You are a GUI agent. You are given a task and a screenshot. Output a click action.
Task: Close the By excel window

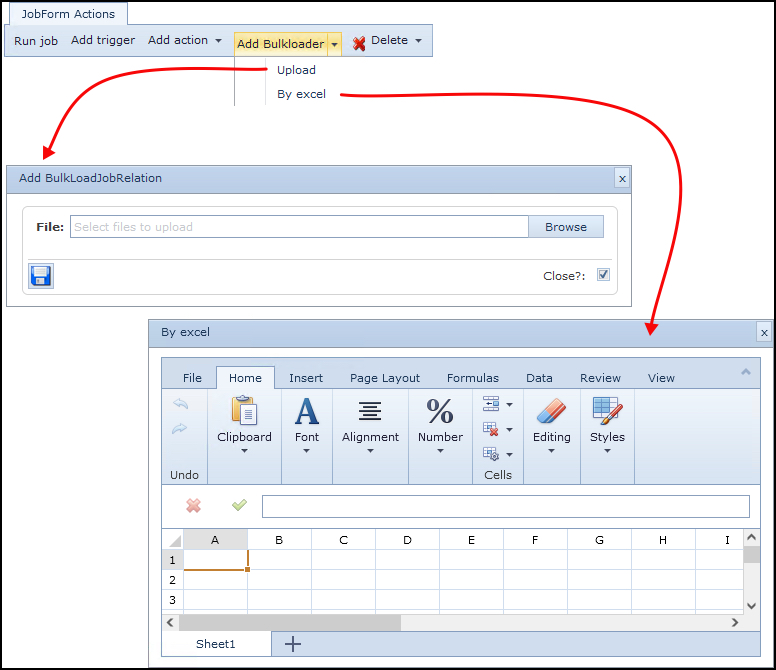764,333
